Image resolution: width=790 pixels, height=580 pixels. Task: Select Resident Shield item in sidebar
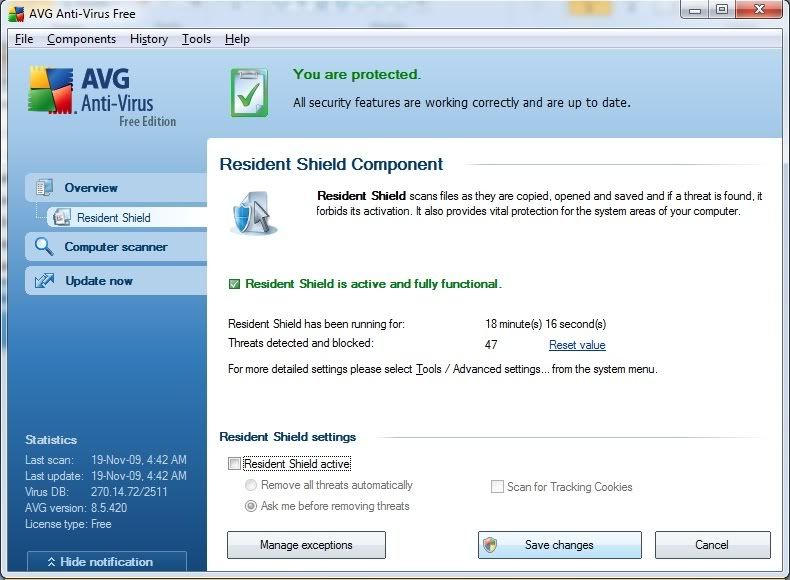127,217
